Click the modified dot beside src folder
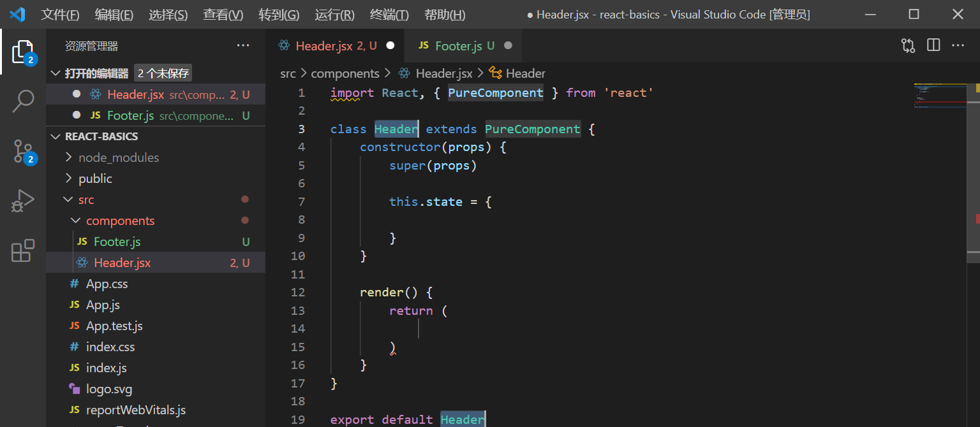980x427 pixels. [x=245, y=199]
